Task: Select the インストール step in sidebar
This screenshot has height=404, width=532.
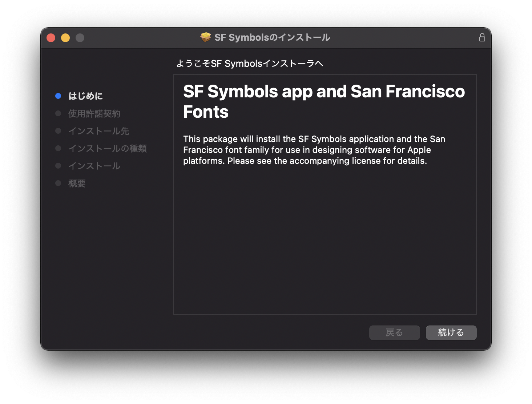Action: click(x=94, y=166)
